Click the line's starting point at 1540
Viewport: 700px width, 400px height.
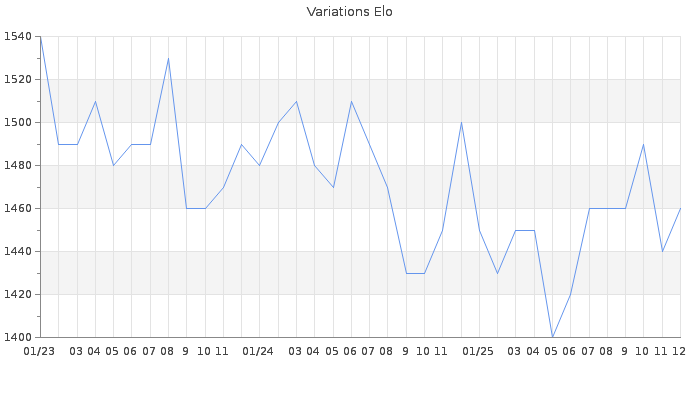[x=40, y=37]
